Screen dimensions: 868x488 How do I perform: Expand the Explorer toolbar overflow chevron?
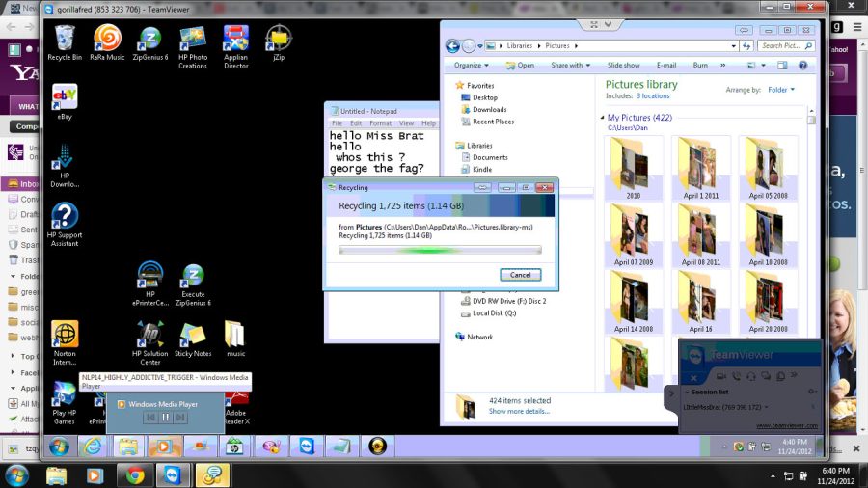click(x=723, y=66)
